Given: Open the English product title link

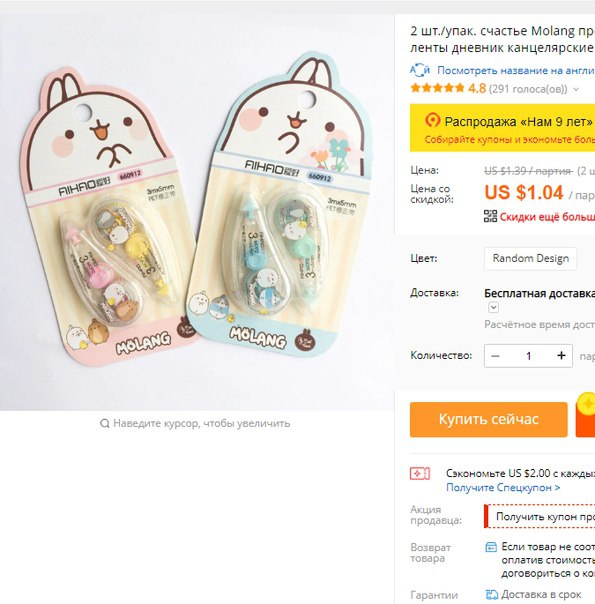Looking at the screenshot, I should pos(516,70).
